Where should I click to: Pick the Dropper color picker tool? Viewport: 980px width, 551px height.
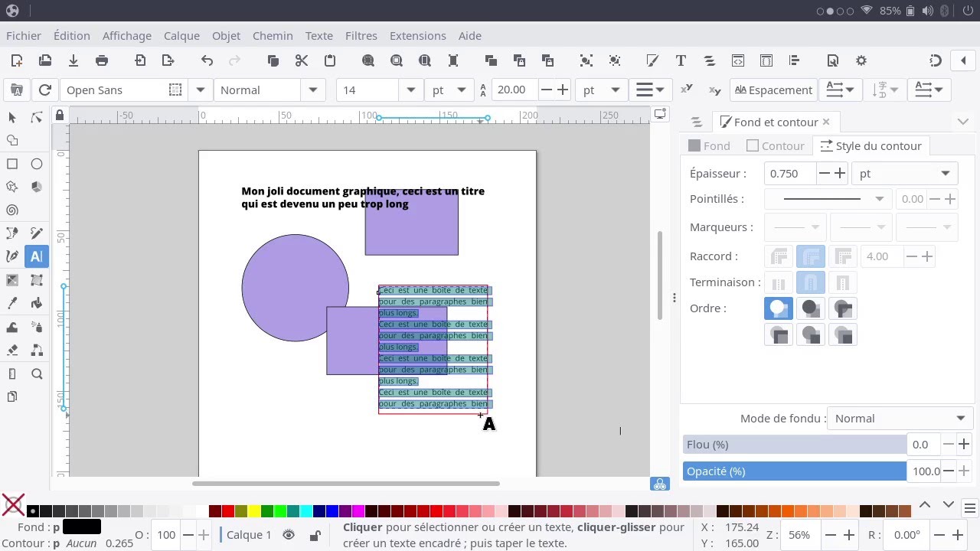coord(12,303)
